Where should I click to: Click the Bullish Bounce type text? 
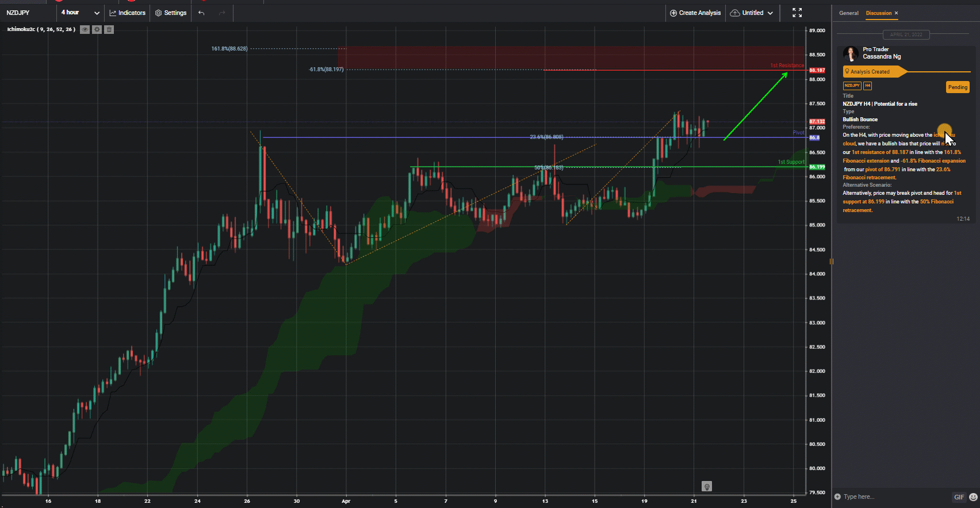860,120
